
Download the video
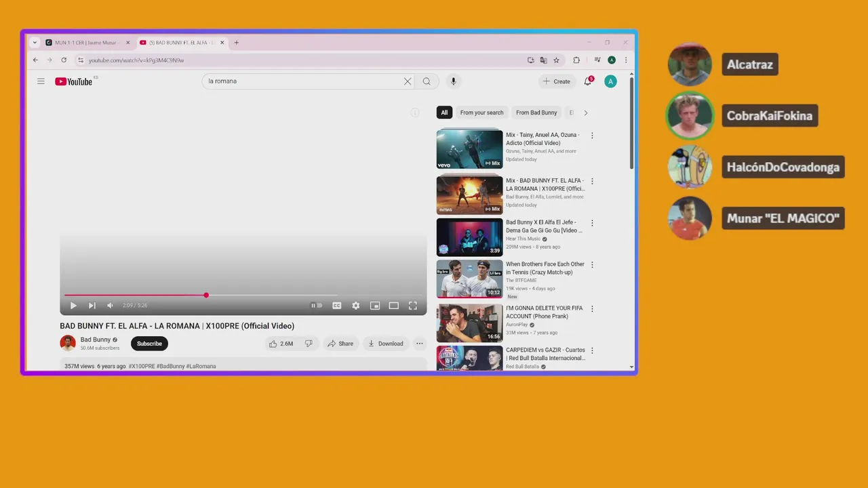coord(386,344)
